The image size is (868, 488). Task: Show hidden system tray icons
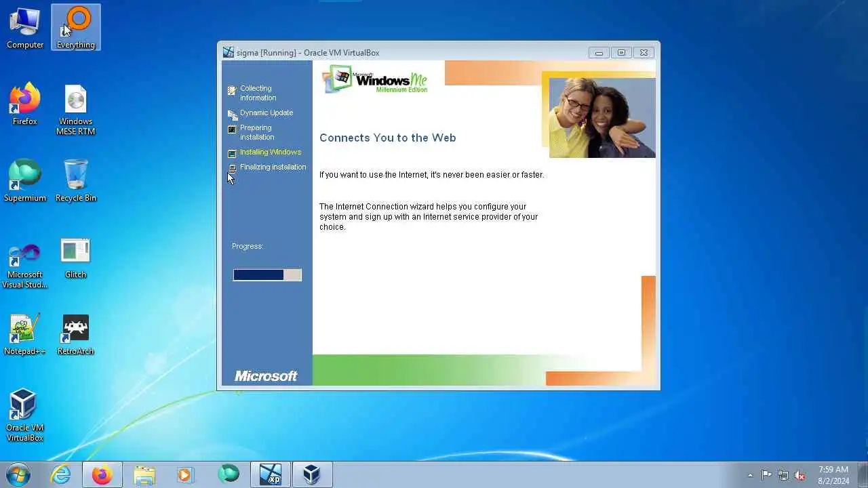(750, 475)
